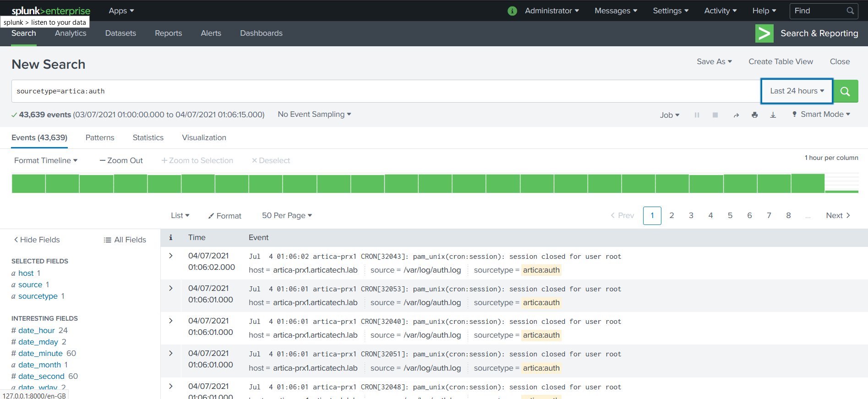The image size is (868, 399).
Task: Print the search results
Action: (754, 115)
